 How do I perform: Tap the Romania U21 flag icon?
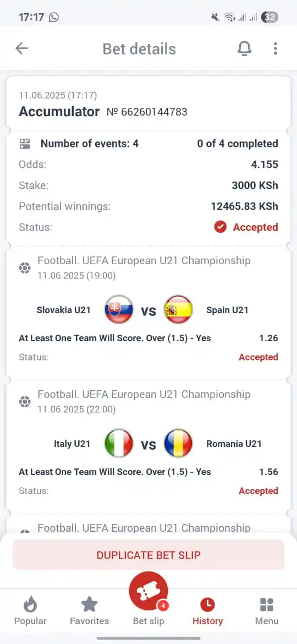(178, 444)
